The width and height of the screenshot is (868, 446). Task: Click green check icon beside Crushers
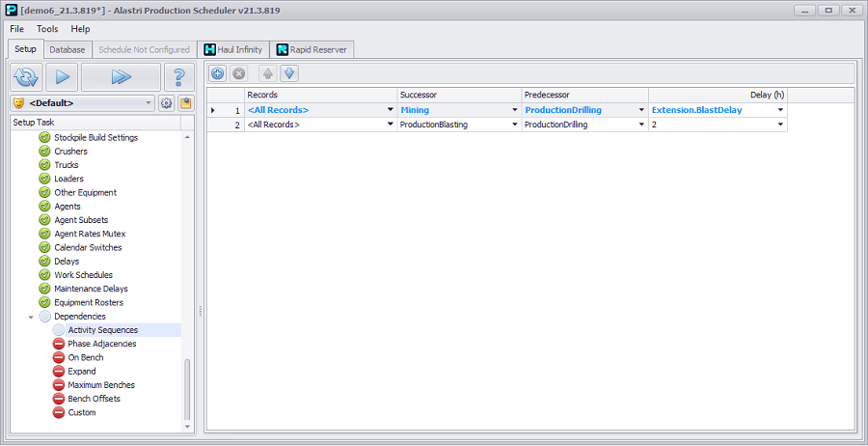click(44, 152)
